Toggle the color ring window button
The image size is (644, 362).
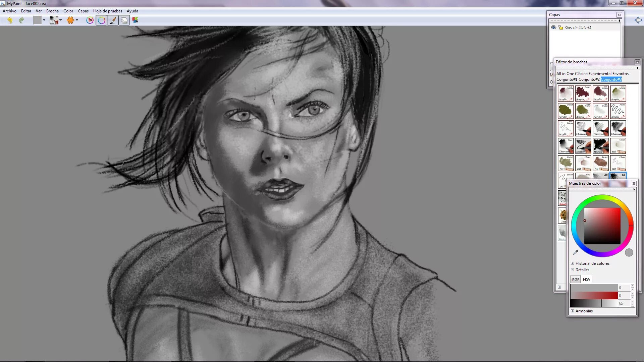tap(101, 20)
